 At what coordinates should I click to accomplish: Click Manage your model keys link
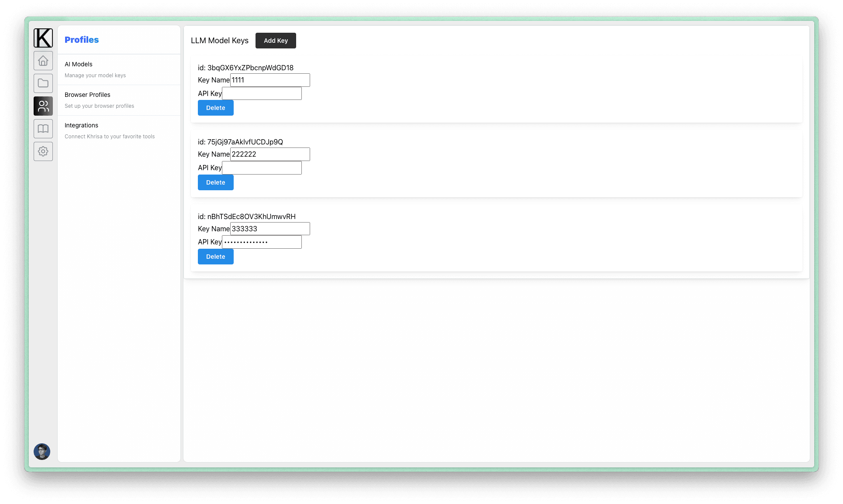tap(95, 75)
